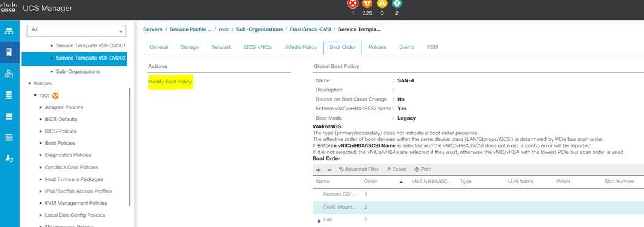
Task: Open the Equipment section in the navigation rail
Action: pyautogui.click(x=9, y=31)
